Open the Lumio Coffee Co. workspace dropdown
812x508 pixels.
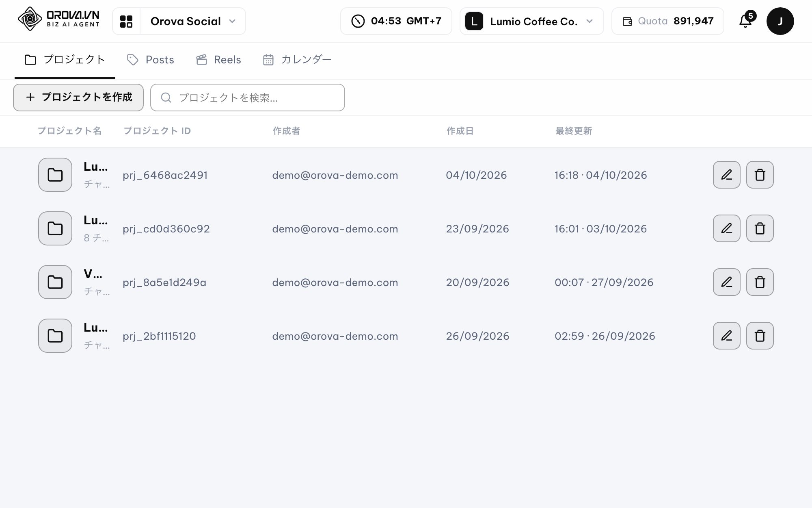click(x=531, y=21)
